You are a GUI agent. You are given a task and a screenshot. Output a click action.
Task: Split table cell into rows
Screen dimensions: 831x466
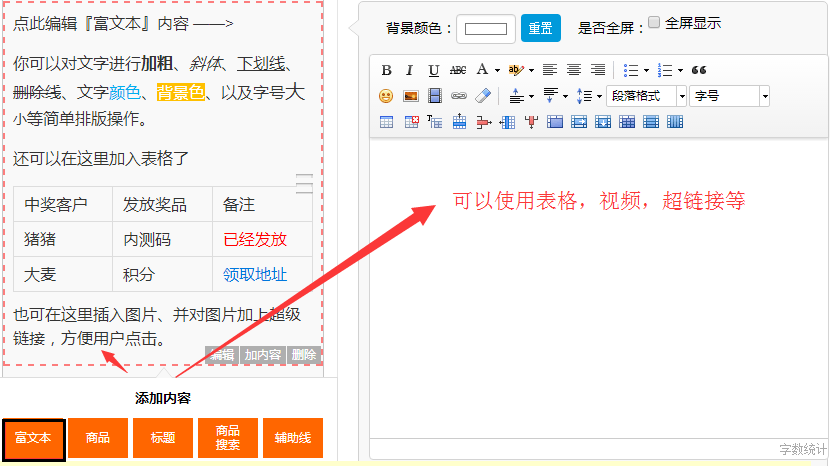pyautogui.click(x=651, y=122)
